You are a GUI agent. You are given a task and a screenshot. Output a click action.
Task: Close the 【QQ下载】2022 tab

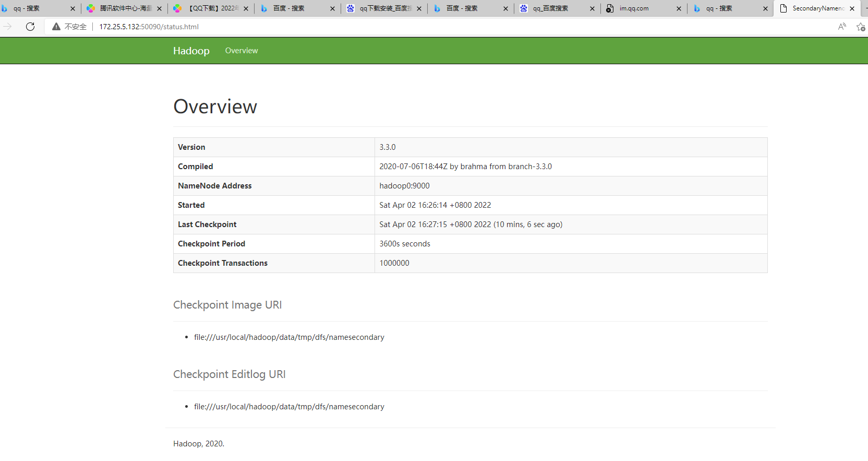pyautogui.click(x=246, y=8)
